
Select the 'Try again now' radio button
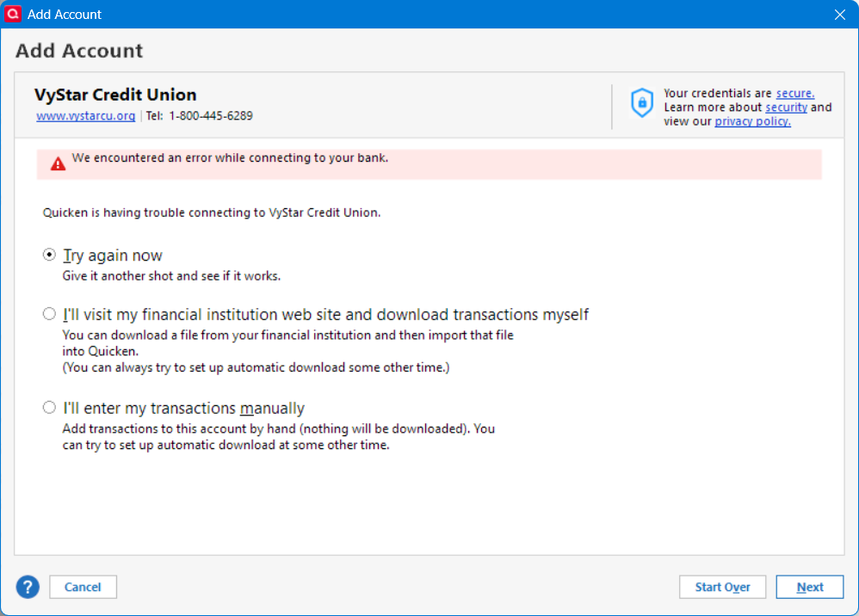50,256
